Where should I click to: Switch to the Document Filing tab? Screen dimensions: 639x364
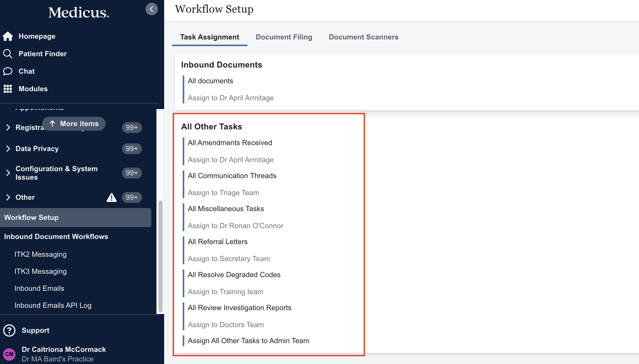point(284,37)
